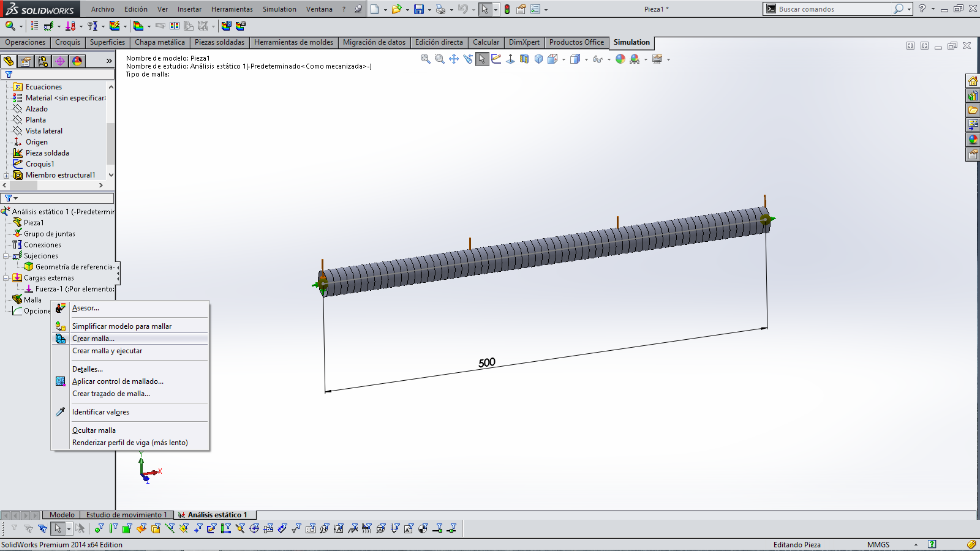Select the Material sin especificar tree item
This screenshot has width=980, height=551.
(59, 98)
